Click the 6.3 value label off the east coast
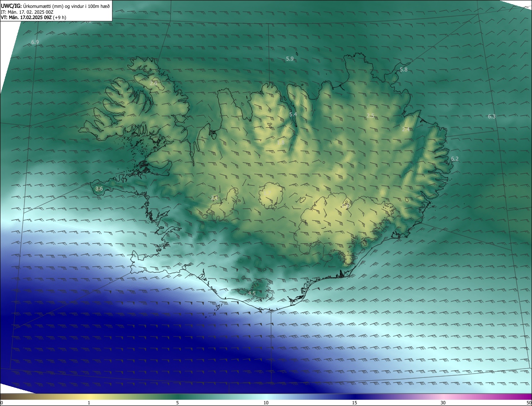Viewport: 532px width, 406px height. coord(492,117)
